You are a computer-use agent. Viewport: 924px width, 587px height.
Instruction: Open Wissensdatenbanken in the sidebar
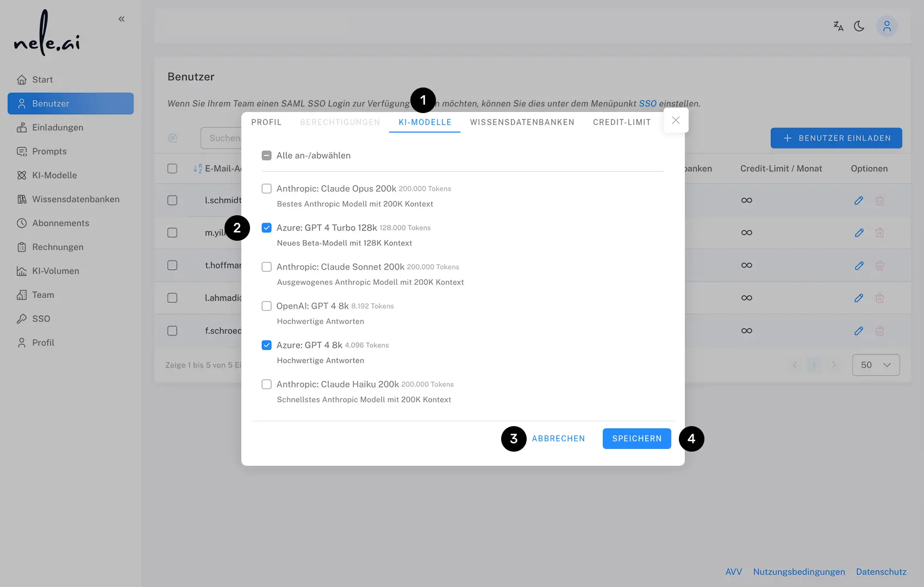point(71,199)
